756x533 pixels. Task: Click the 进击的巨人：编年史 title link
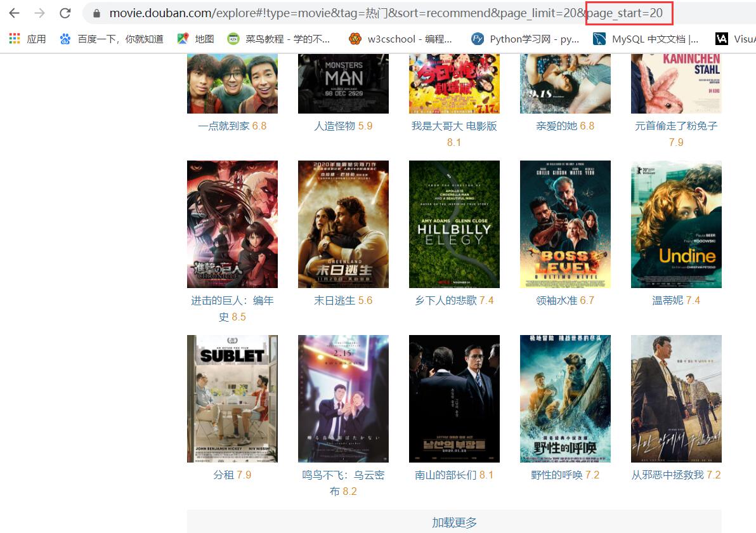click(x=232, y=309)
